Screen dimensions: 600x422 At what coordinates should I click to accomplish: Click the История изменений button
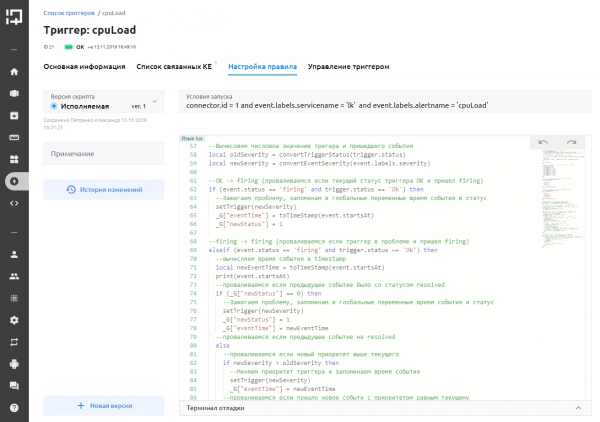(104, 190)
